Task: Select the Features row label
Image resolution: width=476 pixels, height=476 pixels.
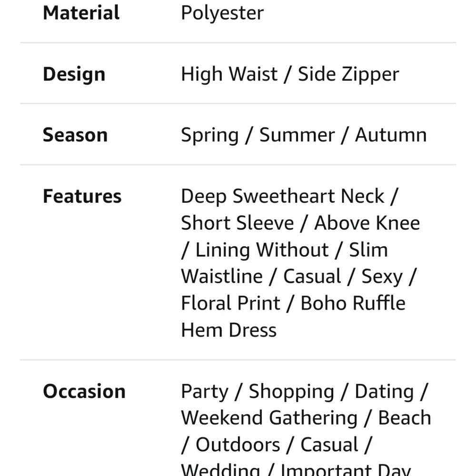Action: coord(82,196)
